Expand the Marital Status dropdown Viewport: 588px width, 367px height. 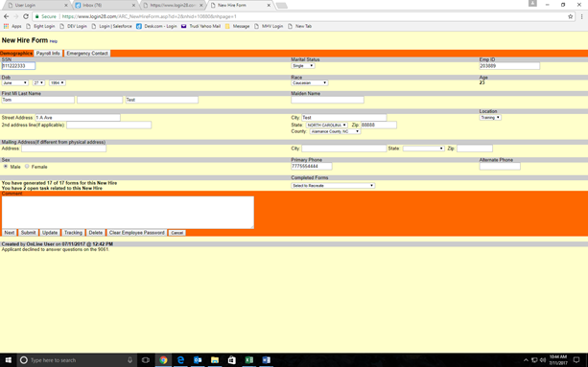pyautogui.click(x=303, y=66)
